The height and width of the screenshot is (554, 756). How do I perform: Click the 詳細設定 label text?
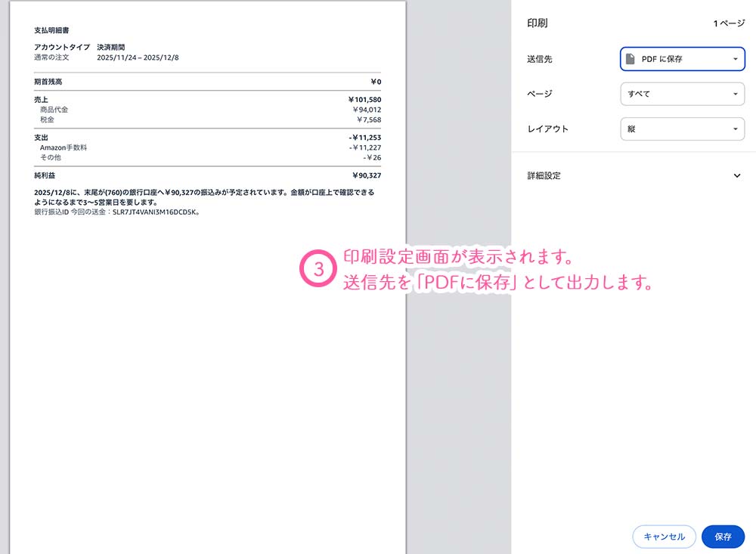click(544, 176)
